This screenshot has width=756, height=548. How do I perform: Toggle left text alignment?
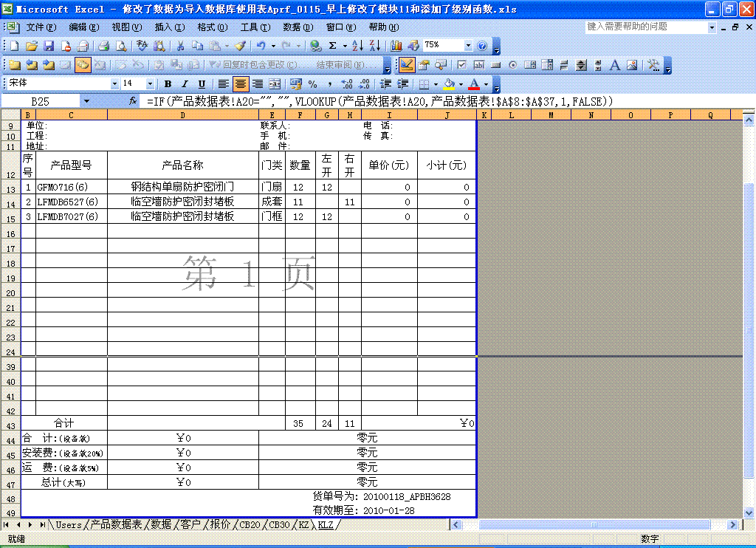(x=223, y=84)
